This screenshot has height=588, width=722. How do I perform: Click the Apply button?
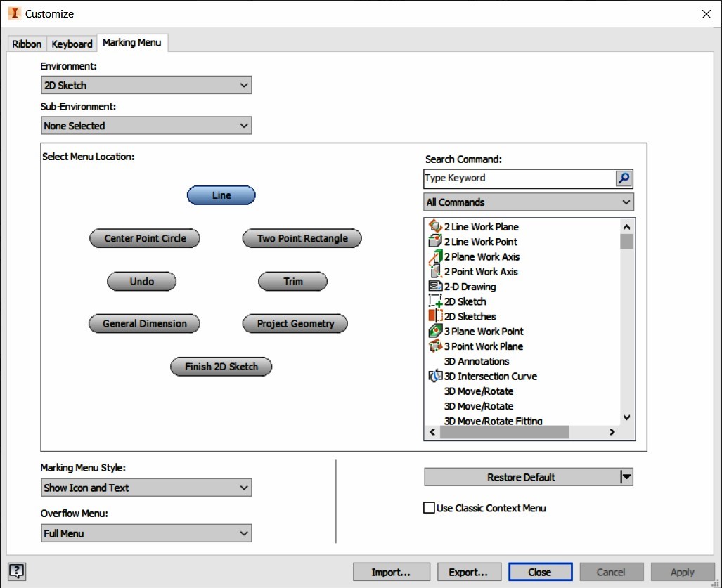point(681,571)
